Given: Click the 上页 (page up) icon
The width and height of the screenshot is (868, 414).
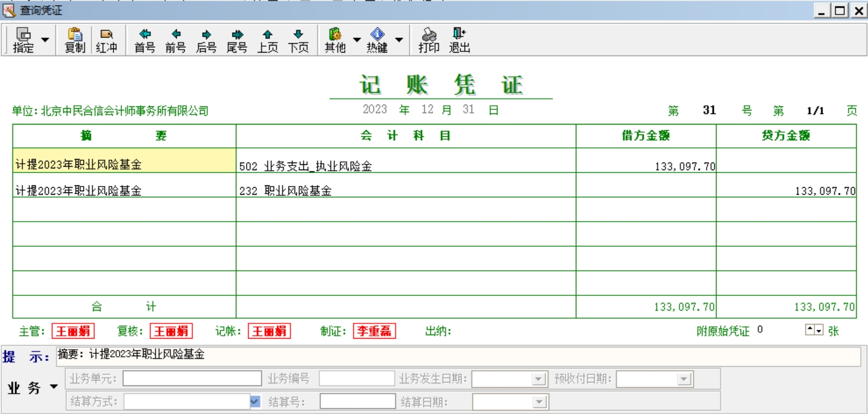Looking at the screenshot, I should tap(268, 40).
